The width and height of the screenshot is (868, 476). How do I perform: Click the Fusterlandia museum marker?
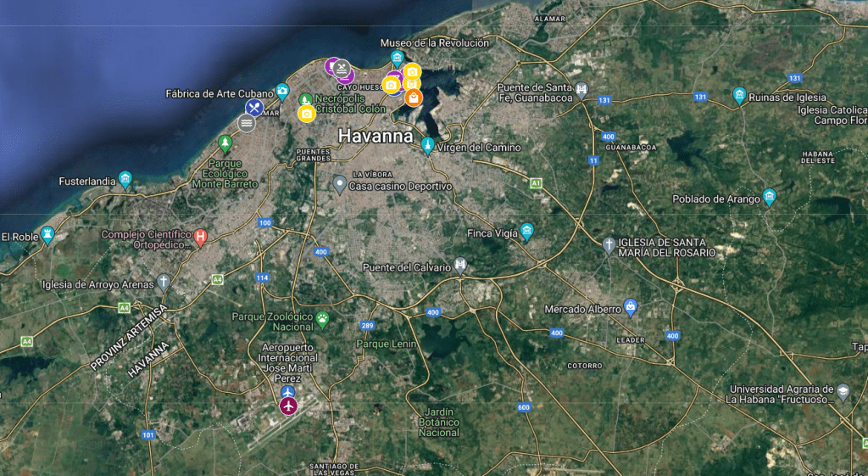(125, 180)
